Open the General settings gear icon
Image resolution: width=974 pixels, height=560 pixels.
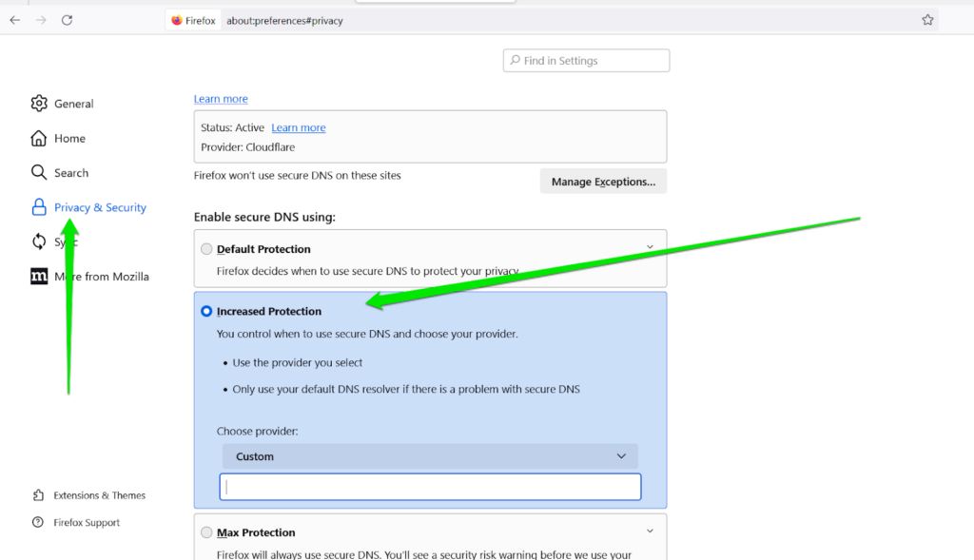tap(39, 104)
